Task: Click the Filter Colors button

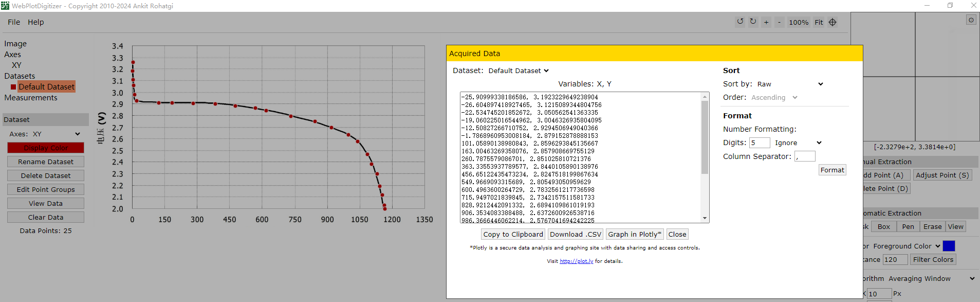Action: point(933,260)
